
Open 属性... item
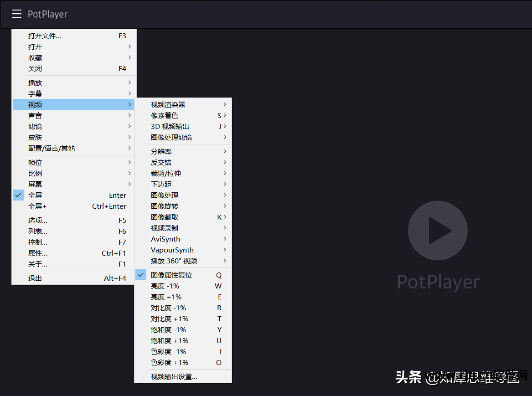(x=74, y=253)
